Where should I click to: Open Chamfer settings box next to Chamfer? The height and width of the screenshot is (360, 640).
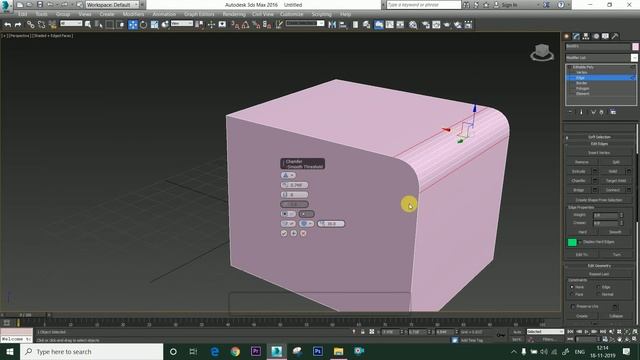click(x=595, y=180)
